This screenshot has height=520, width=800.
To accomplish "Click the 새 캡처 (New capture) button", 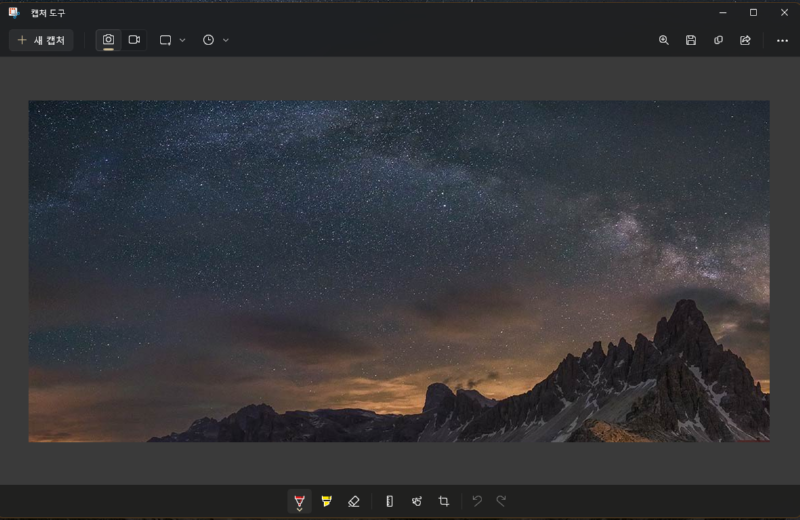I will 41,40.
